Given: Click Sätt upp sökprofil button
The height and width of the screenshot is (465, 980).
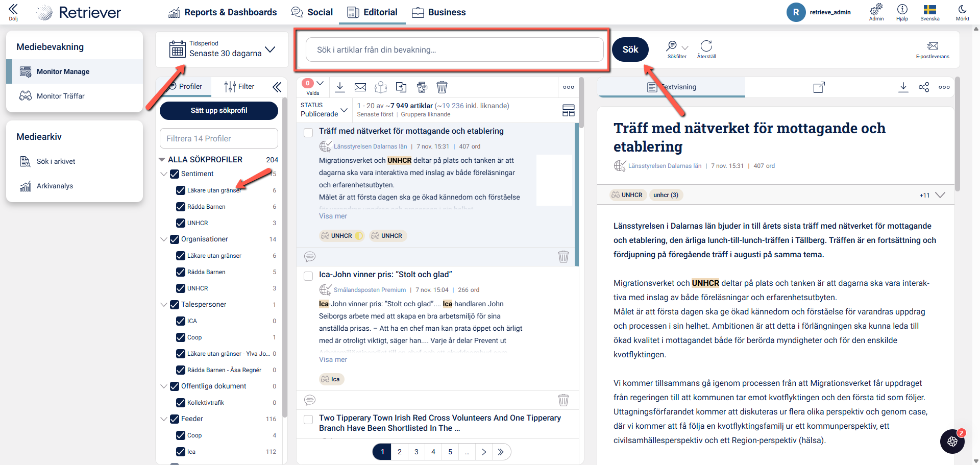Looking at the screenshot, I should point(219,111).
